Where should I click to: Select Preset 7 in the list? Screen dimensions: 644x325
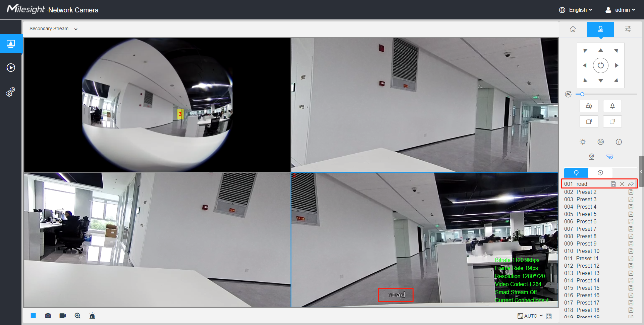pyautogui.click(x=599, y=229)
